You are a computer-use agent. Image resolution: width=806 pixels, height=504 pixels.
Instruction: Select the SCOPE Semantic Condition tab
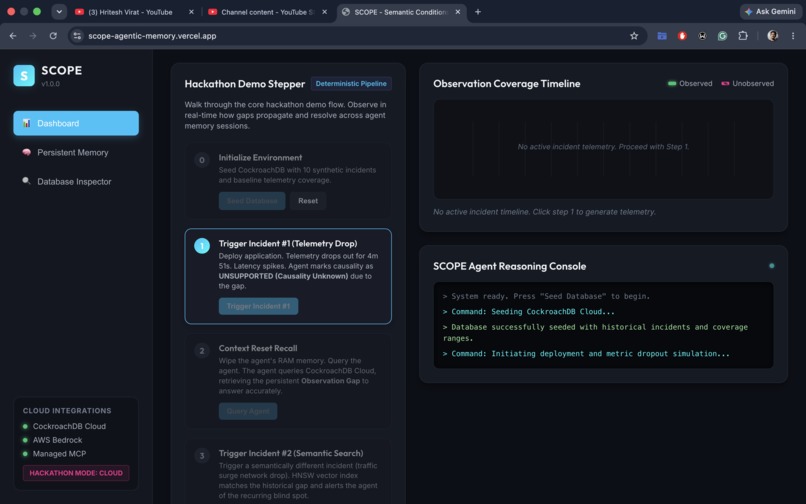point(402,12)
